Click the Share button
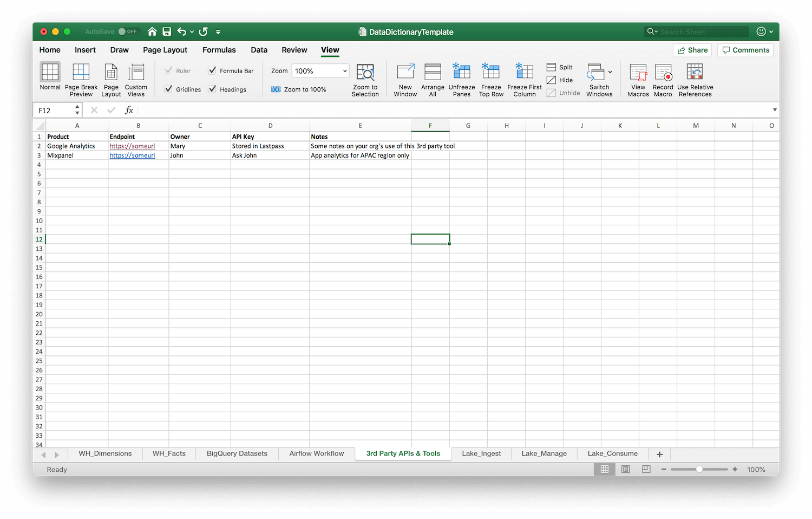The height and width of the screenshot is (519, 812). [692, 50]
